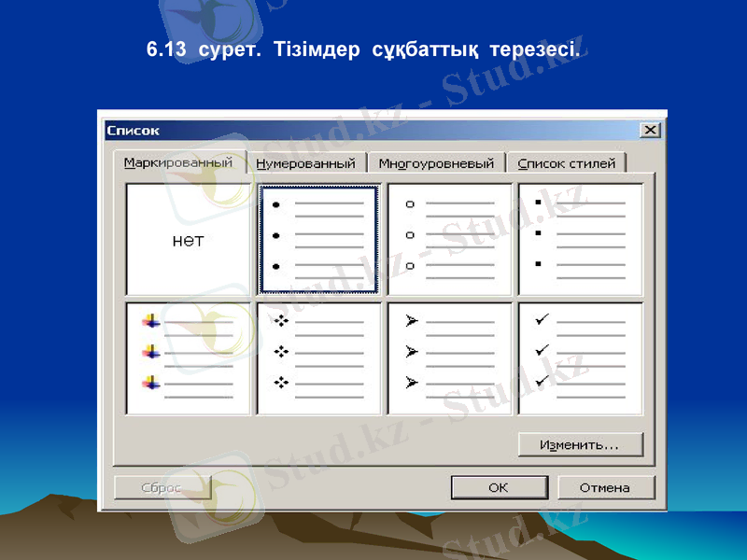Choose the hollow circle bullet style
Viewport: 747px width, 560px height.
(x=448, y=238)
